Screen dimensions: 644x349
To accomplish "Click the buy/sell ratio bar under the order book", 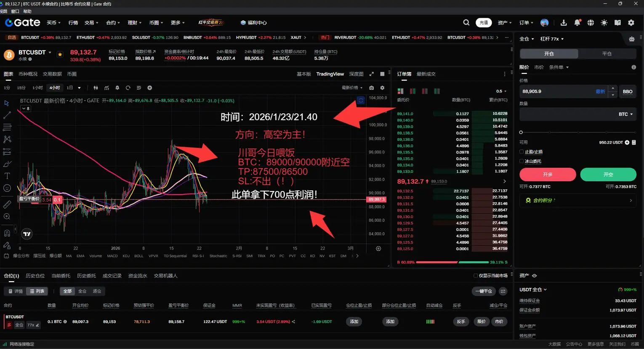I will 452,262.
